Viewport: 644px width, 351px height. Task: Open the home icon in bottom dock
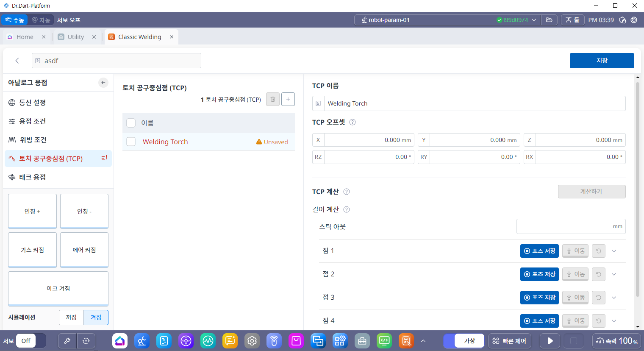tap(120, 341)
